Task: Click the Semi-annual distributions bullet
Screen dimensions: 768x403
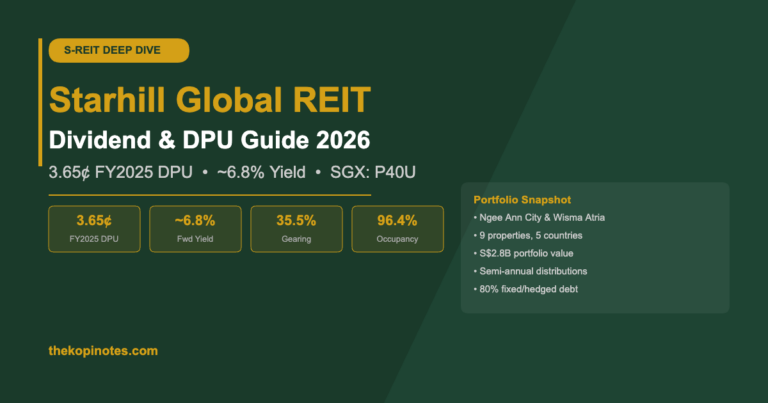Action: tap(530, 271)
